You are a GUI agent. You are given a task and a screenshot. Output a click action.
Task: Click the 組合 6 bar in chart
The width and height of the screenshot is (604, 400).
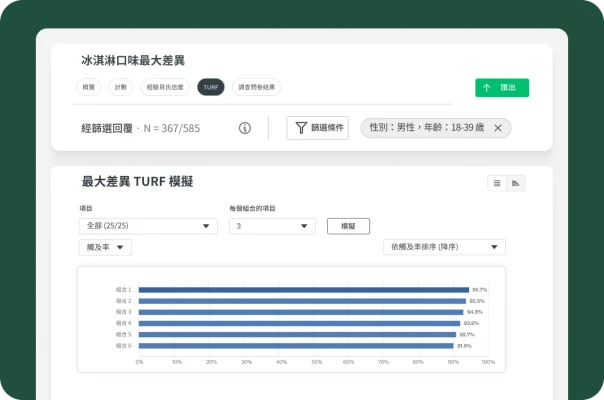[x=296, y=346]
